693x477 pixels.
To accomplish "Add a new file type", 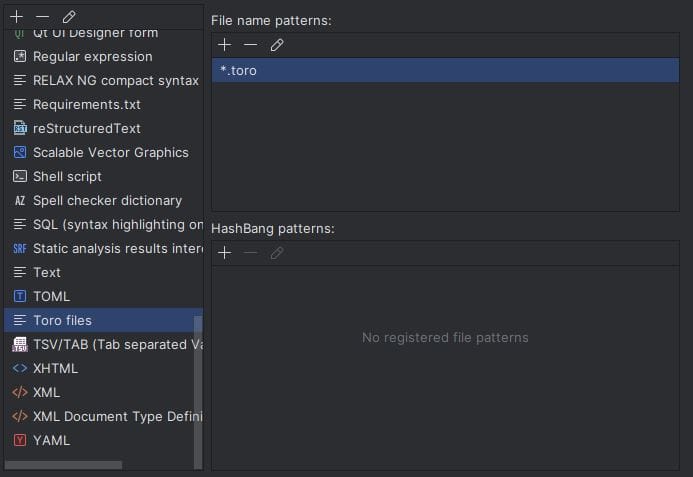I will [x=17, y=17].
